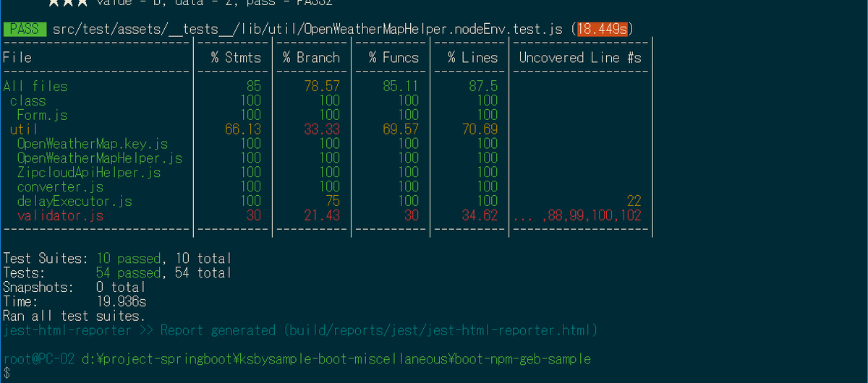Click the green PASS badge

[25, 30]
